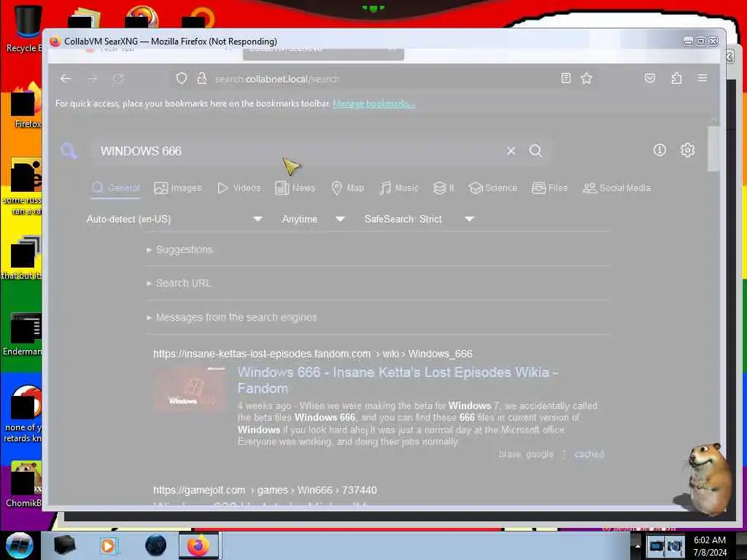747x560 pixels.
Task: Submit search with the magnifier button
Action: (535, 150)
